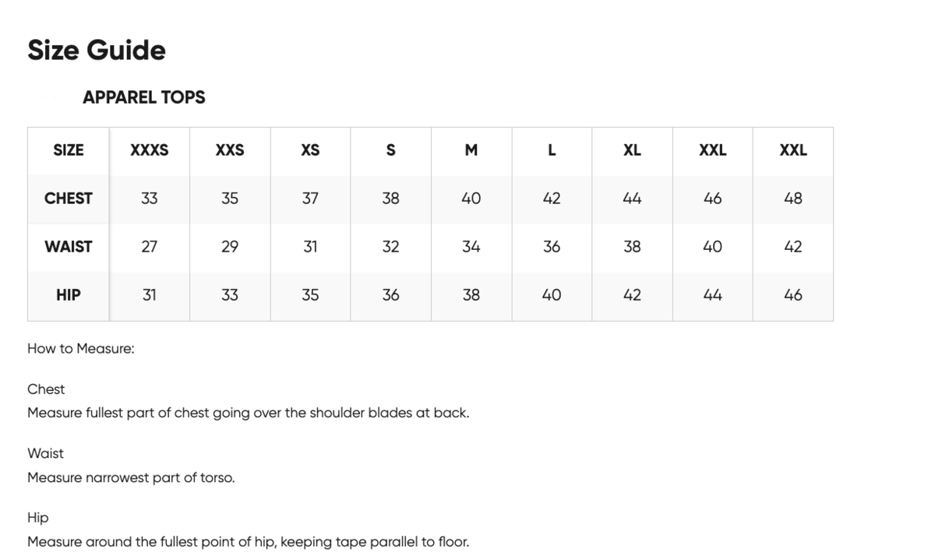The width and height of the screenshot is (935, 560).
Task: Click the CHEST row label
Action: [x=69, y=199]
